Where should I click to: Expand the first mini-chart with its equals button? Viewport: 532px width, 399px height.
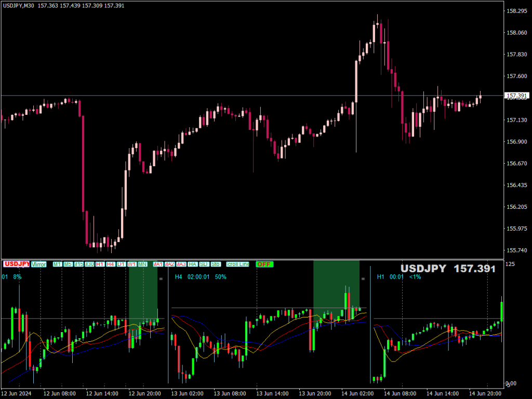[x=161, y=278]
